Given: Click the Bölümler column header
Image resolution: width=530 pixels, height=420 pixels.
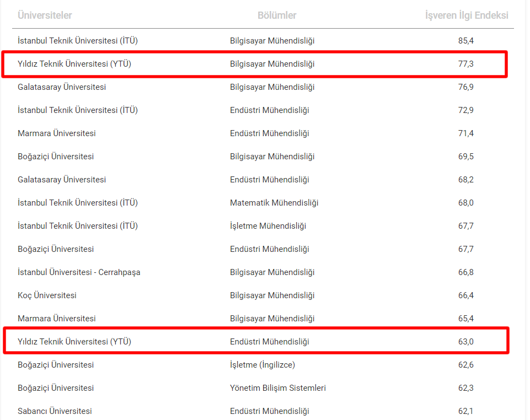Looking at the screenshot, I should coord(277,15).
